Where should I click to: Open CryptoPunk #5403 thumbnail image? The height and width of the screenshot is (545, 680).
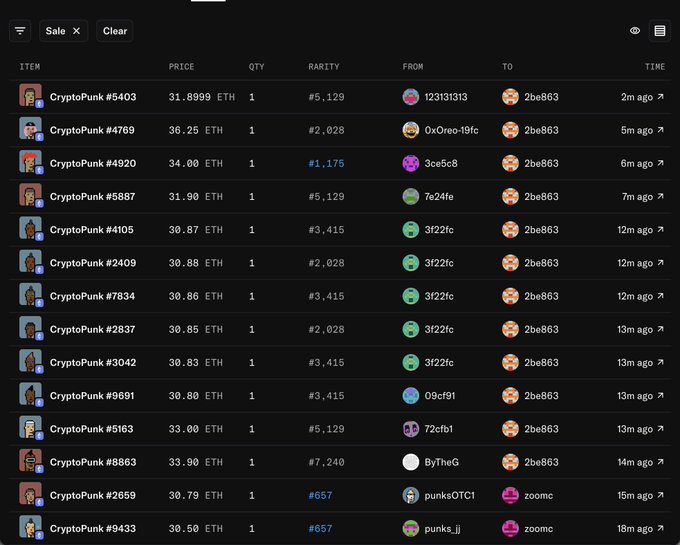pos(30,95)
